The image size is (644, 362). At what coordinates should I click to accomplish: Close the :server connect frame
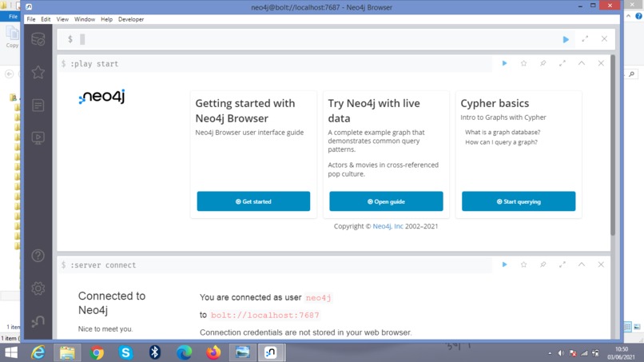(601, 265)
